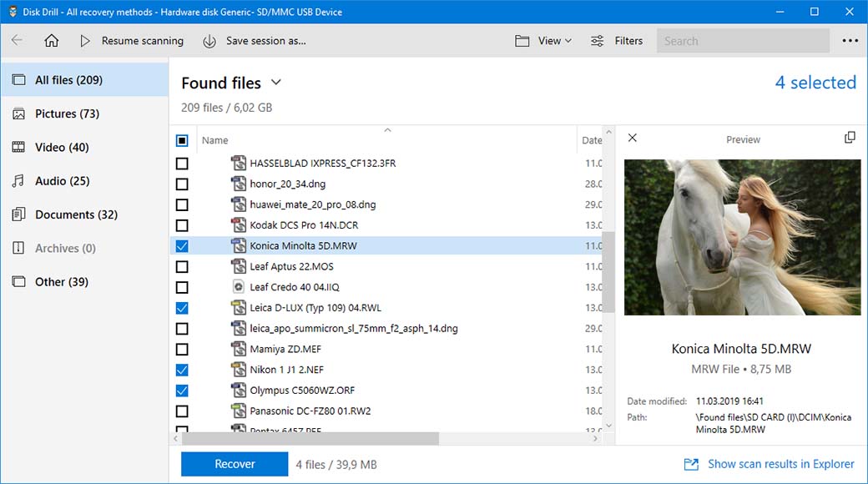This screenshot has height=484, width=868.
Task: Check the Leaf Aptus 22.MOS checkbox
Action: click(x=182, y=267)
